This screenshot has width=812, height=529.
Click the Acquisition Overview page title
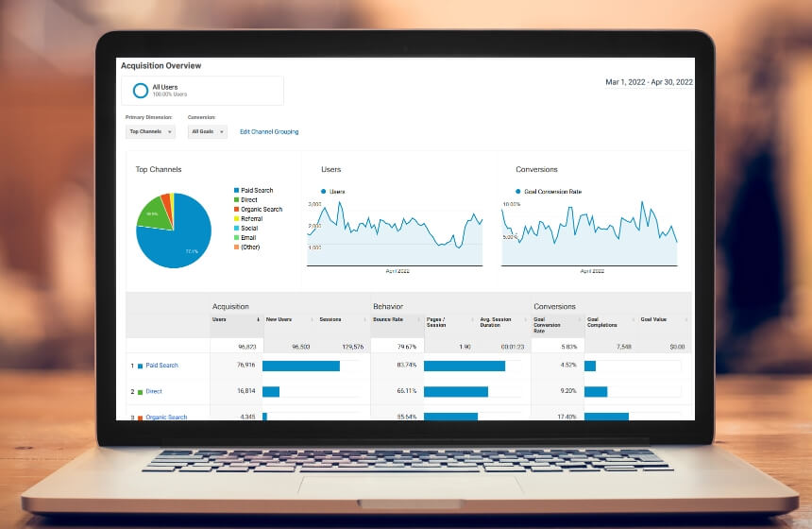pyautogui.click(x=161, y=65)
